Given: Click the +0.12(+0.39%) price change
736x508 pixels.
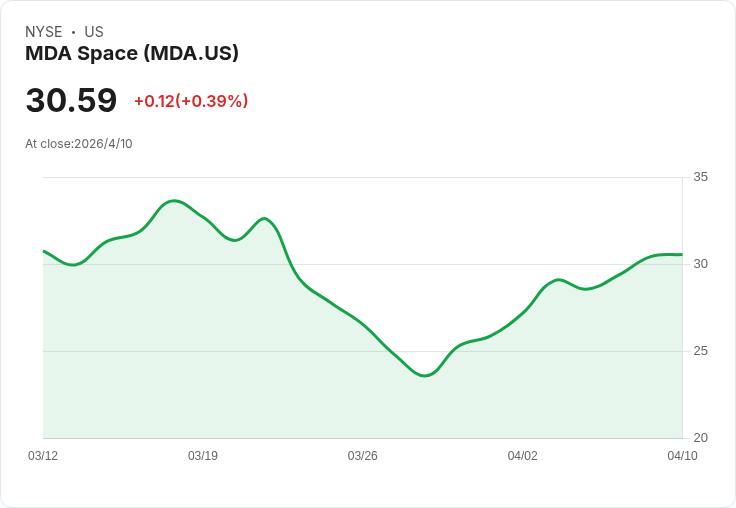Looking at the screenshot, I should (x=191, y=101).
